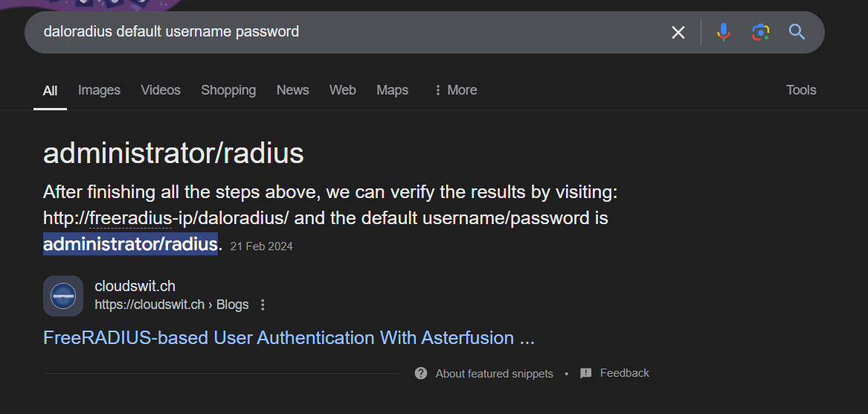
Task: Click the question mark help icon
Action: tap(421, 373)
